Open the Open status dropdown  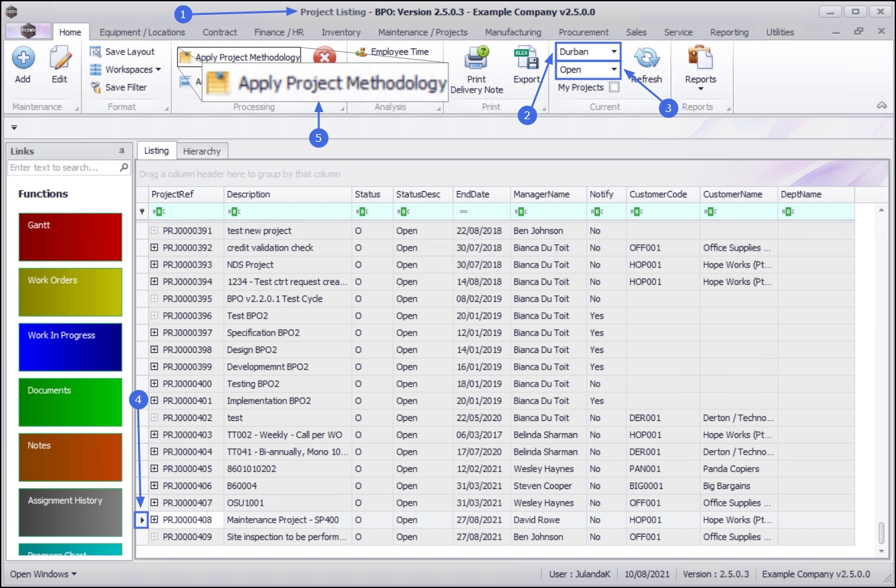(x=613, y=69)
